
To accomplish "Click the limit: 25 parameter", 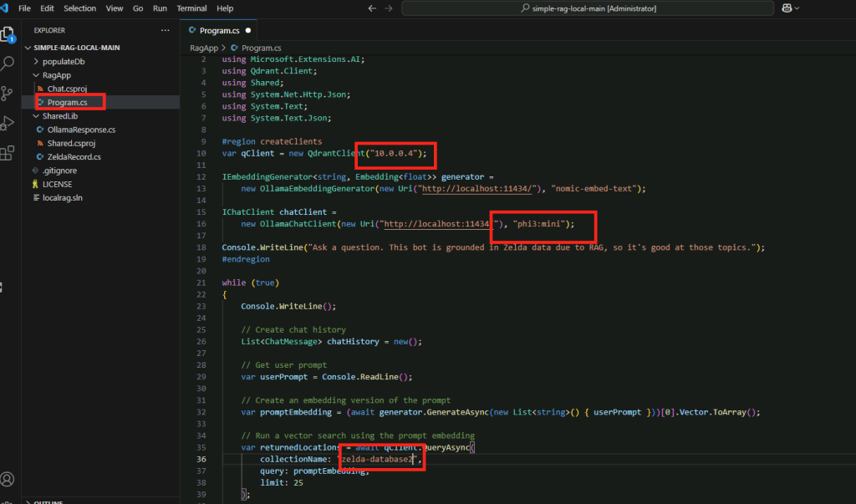I will point(282,483).
